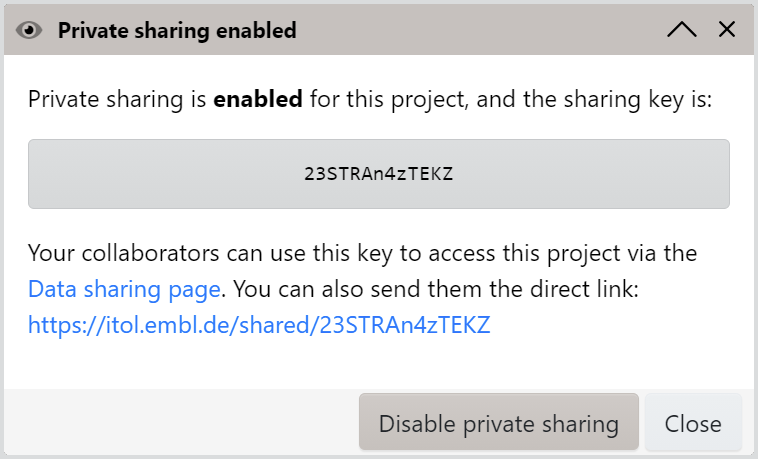Viewport: 758px width, 459px height.
Task: Click the white space below the direct link
Action: [378, 362]
